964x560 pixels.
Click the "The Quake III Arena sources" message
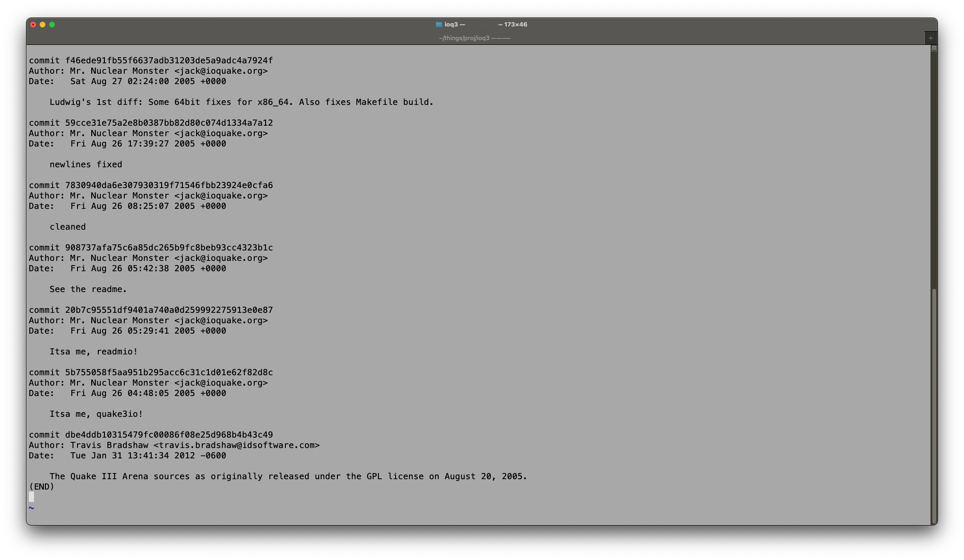point(120,476)
